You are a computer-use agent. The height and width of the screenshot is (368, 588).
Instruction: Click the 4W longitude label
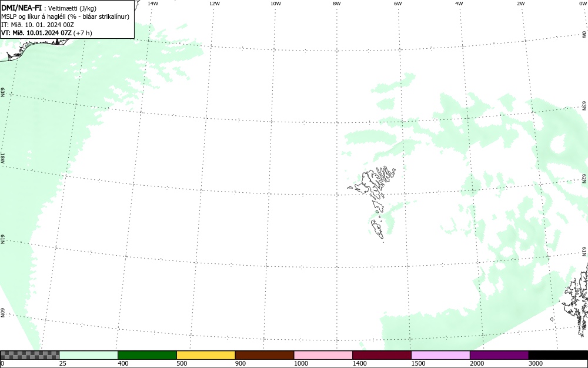coord(459,4)
